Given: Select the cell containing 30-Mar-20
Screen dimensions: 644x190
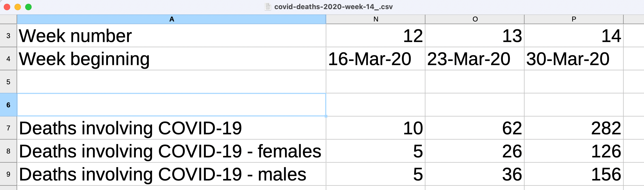Looking at the screenshot, I should (574, 59).
